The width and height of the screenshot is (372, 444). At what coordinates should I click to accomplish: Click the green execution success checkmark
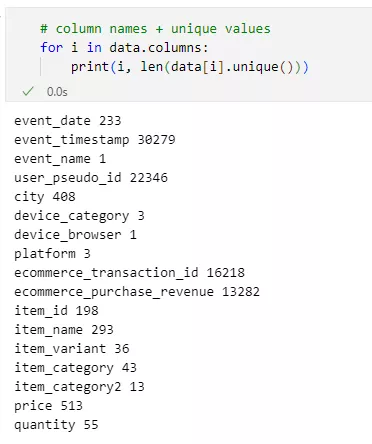[28, 91]
